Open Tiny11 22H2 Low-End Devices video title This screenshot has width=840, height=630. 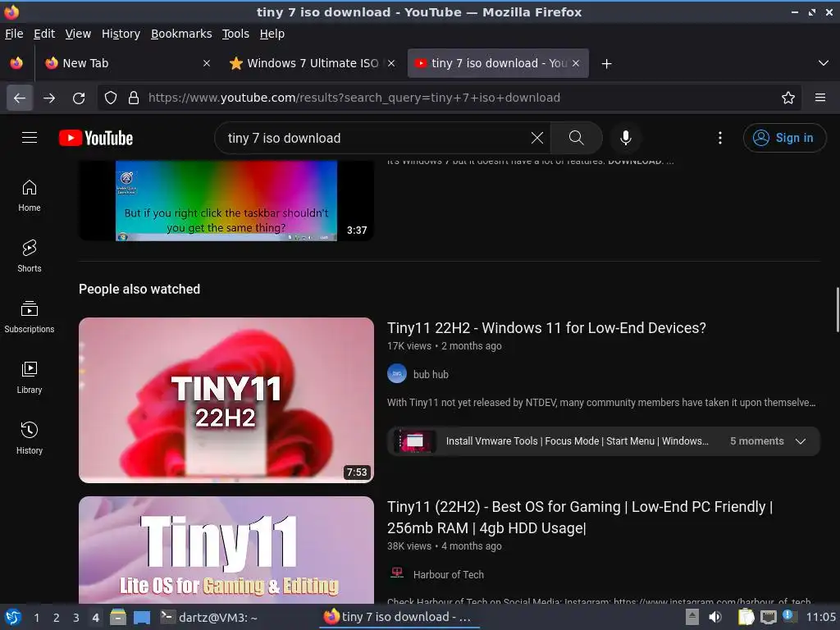[x=546, y=328]
